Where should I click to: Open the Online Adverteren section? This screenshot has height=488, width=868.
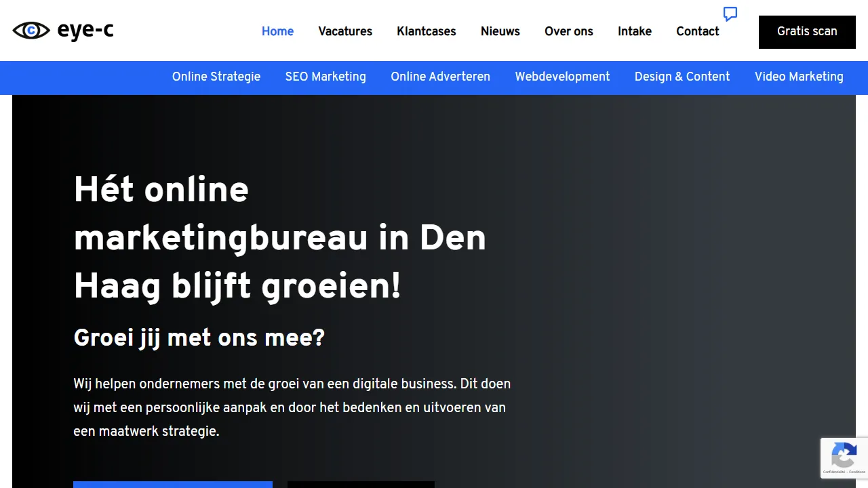click(440, 77)
